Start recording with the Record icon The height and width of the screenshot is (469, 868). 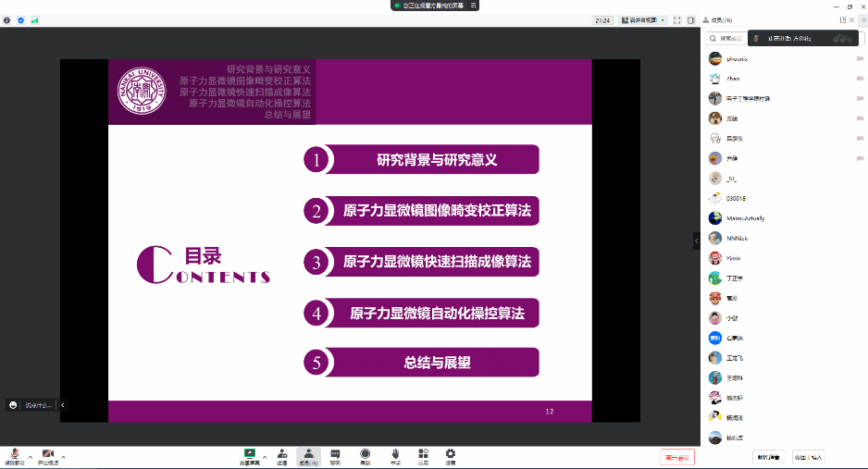[x=366, y=455]
